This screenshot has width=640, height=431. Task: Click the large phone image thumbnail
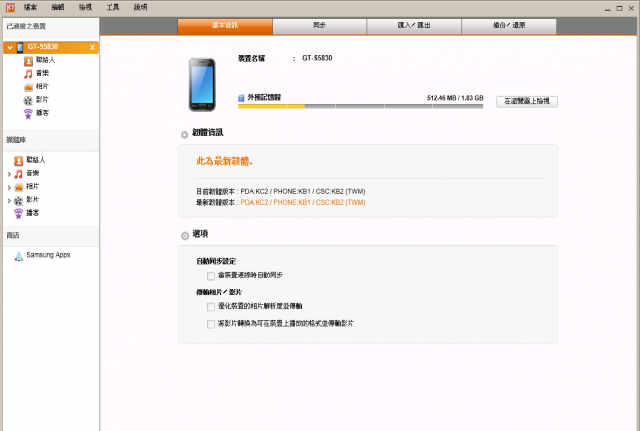pos(202,84)
